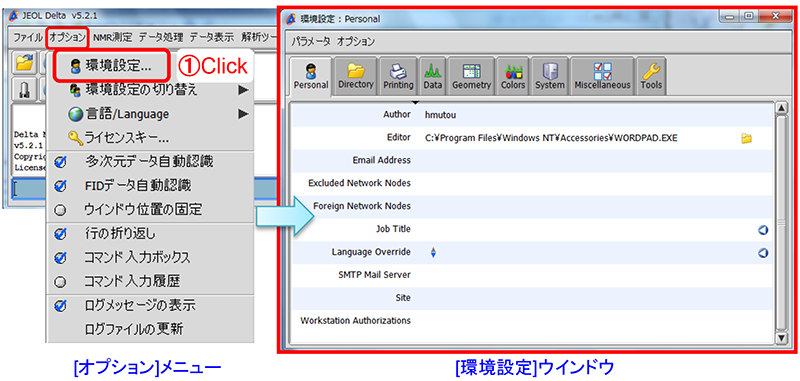Viewport: 800px width, 381px height.
Task: Toggle 多次元データ自動認識 checkbox
Action: pos(61,162)
